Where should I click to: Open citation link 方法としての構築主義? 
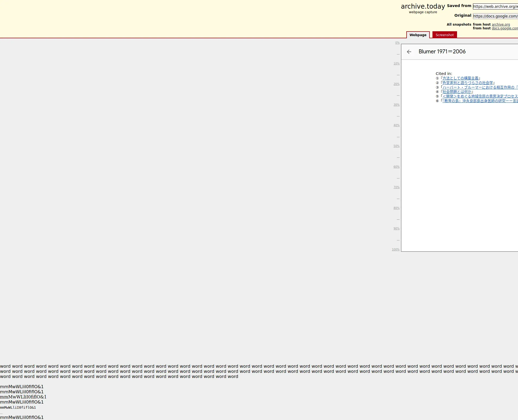click(460, 78)
